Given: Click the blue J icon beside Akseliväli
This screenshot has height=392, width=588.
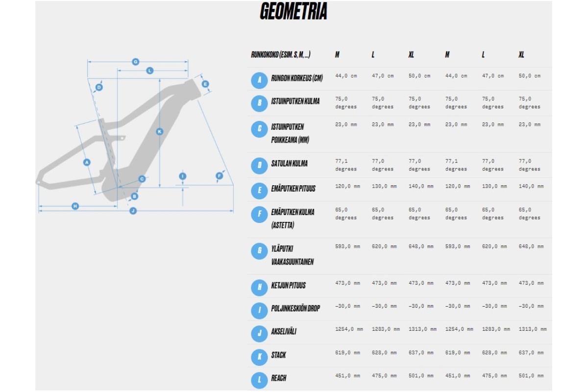Looking at the screenshot, I should click(x=259, y=333).
